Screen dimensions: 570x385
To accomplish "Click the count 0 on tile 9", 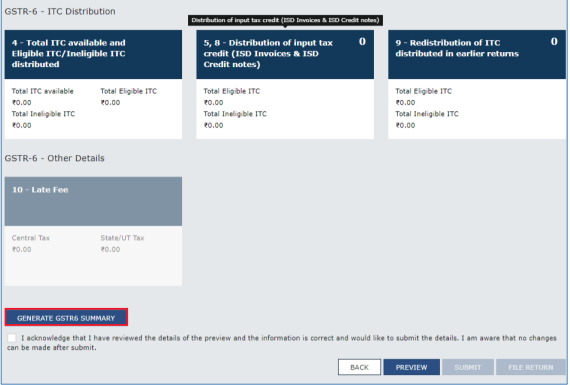I will [x=554, y=41].
